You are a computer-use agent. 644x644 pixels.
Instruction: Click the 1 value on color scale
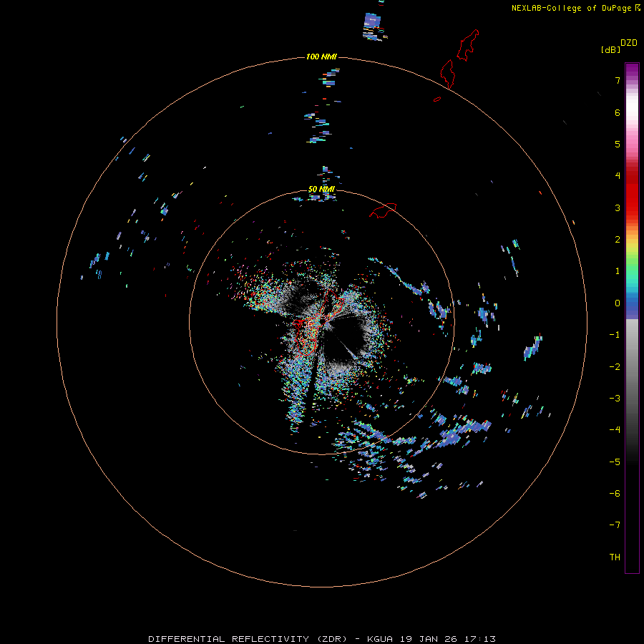click(x=618, y=271)
